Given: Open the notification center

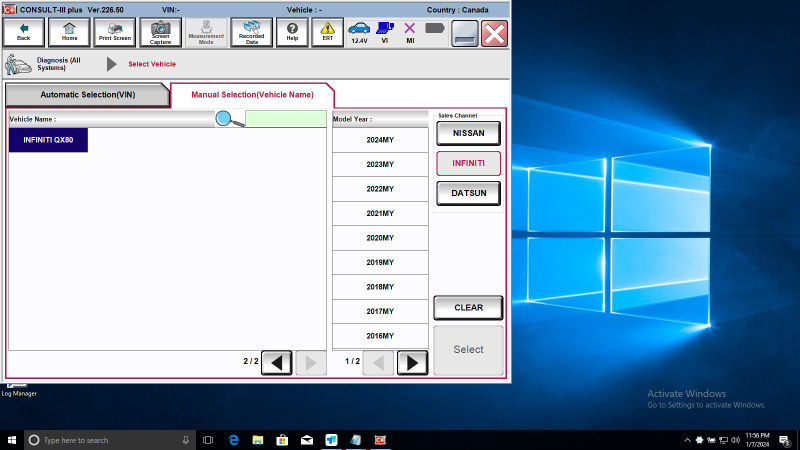Looking at the screenshot, I should pos(785,440).
